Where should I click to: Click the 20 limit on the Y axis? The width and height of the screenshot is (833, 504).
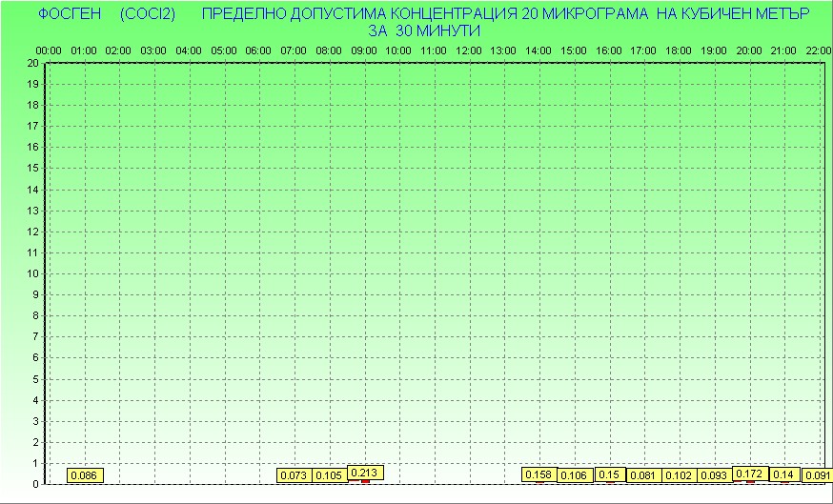33,63
